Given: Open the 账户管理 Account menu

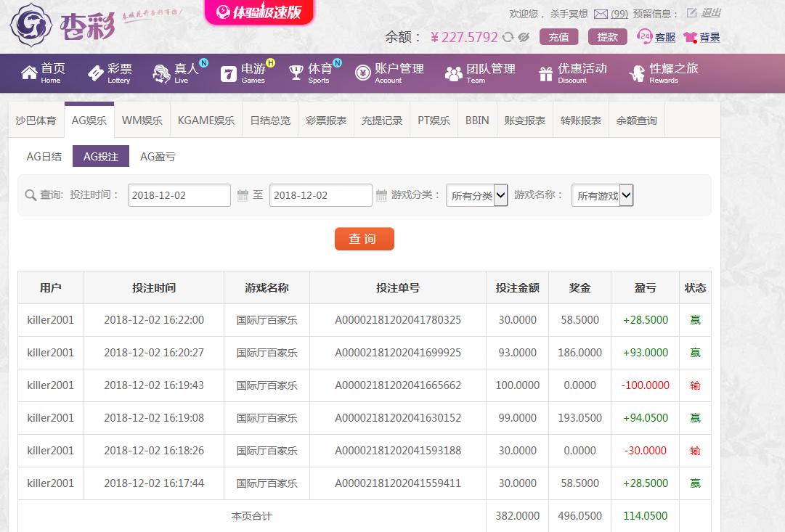Looking at the screenshot, I should [x=390, y=73].
